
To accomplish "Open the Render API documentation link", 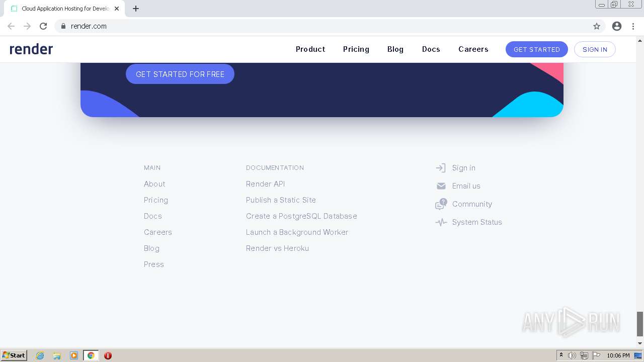I will pyautogui.click(x=266, y=184).
